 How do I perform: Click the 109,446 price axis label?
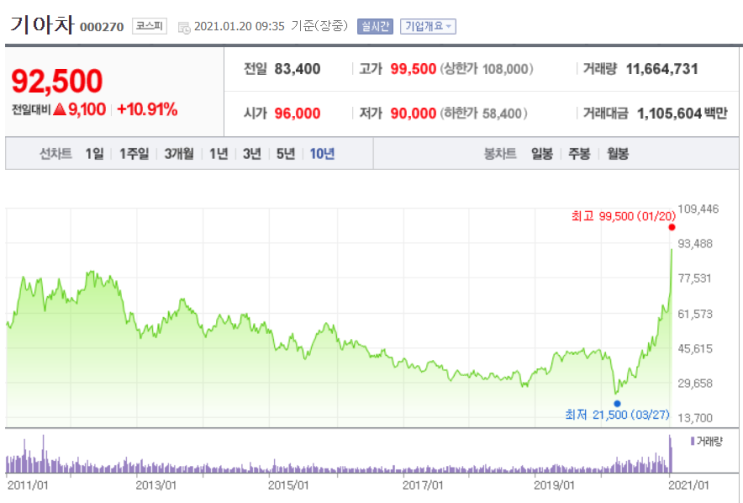click(698, 209)
